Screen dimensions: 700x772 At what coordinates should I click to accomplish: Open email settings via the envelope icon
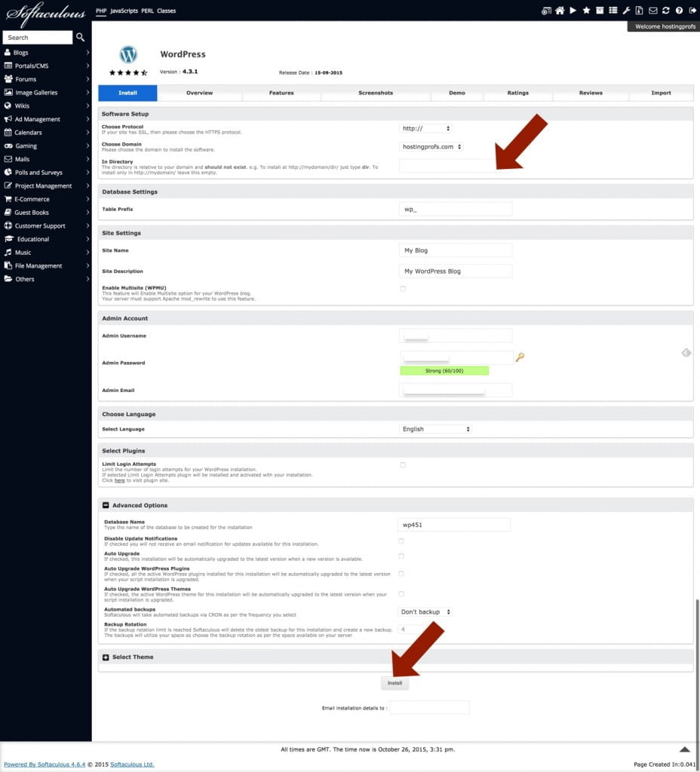652,11
